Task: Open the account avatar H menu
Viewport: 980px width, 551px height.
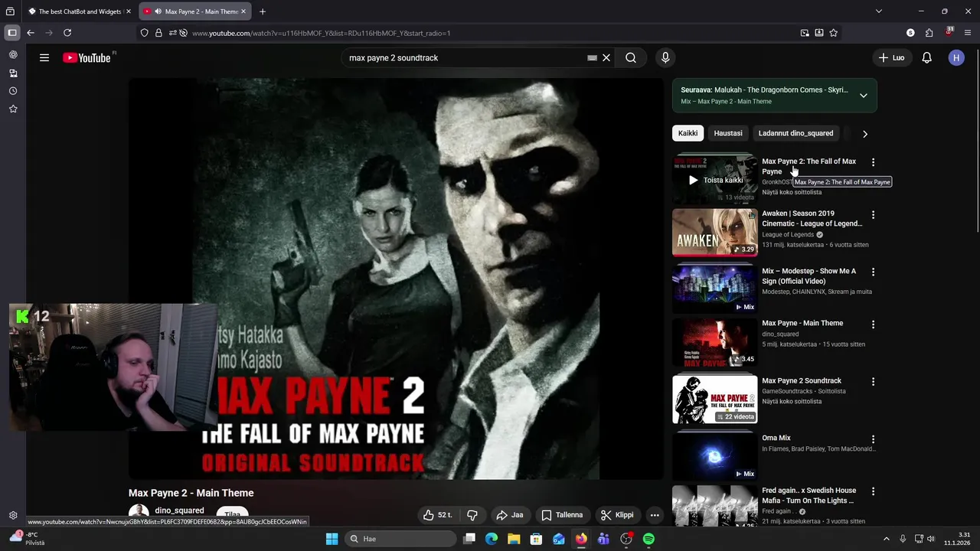Action: pyautogui.click(x=956, y=57)
